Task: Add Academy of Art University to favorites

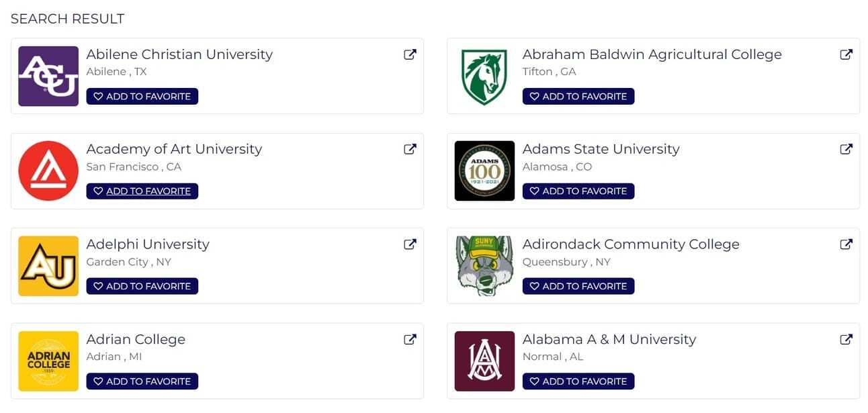Action: tap(142, 191)
